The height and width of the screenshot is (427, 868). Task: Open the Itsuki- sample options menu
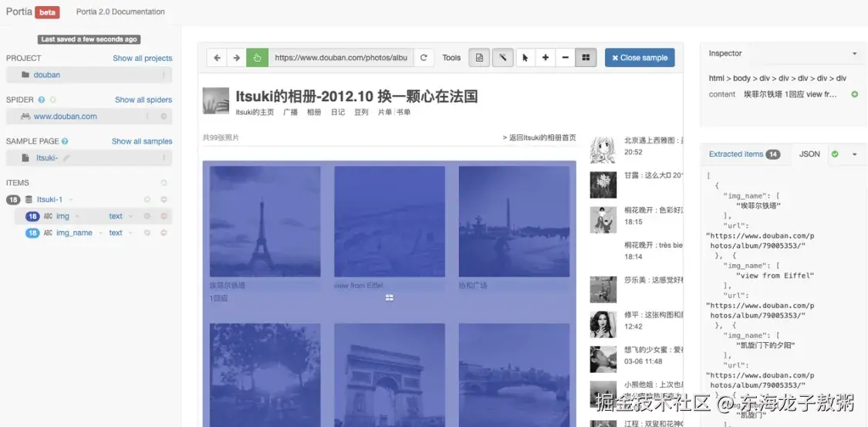(x=164, y=158)
